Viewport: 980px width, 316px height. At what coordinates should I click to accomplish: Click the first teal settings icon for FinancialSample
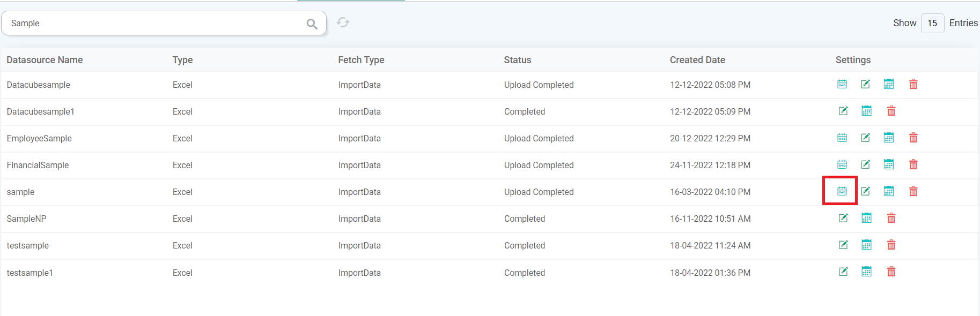[x=842, y=164]
